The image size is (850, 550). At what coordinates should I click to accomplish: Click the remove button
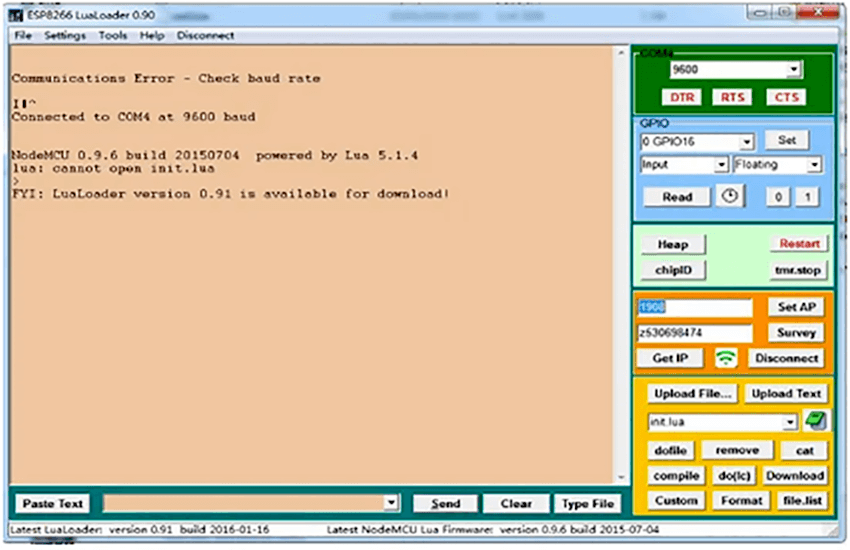737,450
